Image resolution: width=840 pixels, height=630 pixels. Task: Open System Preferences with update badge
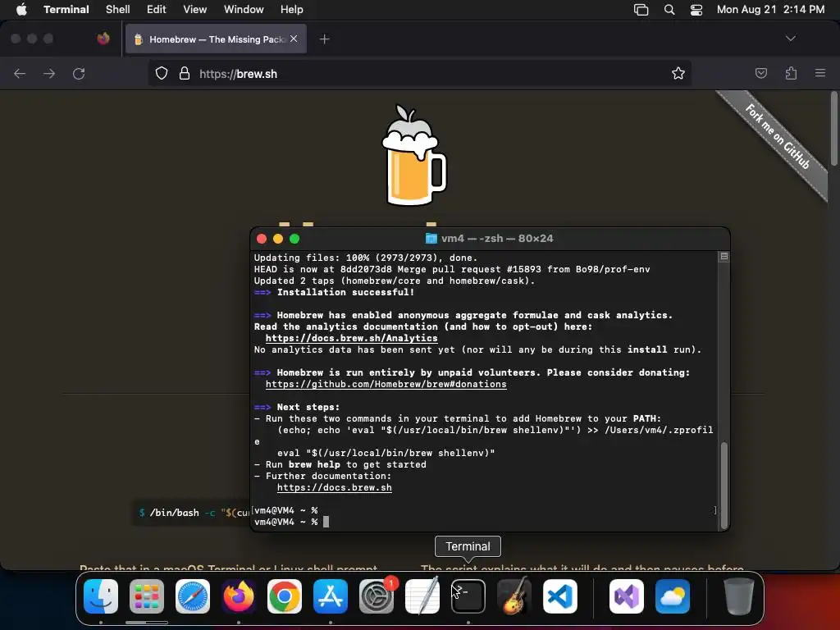(377, 596)
